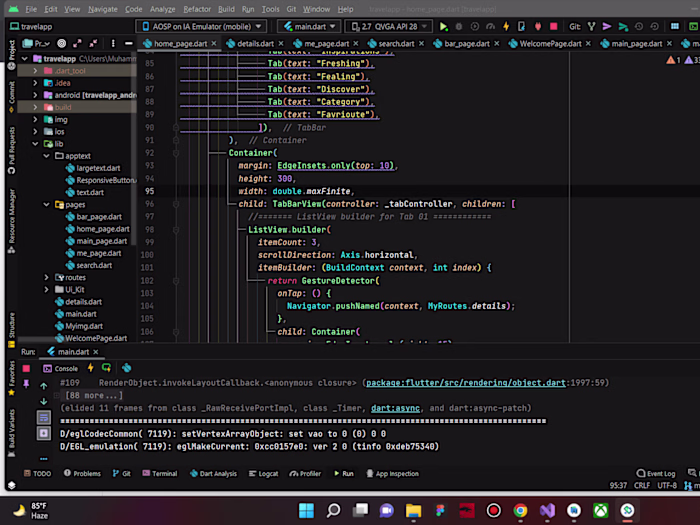Toggle the Resource Manager side panel
This screenshot has width=700, height=525.
(x=11, y=218)
